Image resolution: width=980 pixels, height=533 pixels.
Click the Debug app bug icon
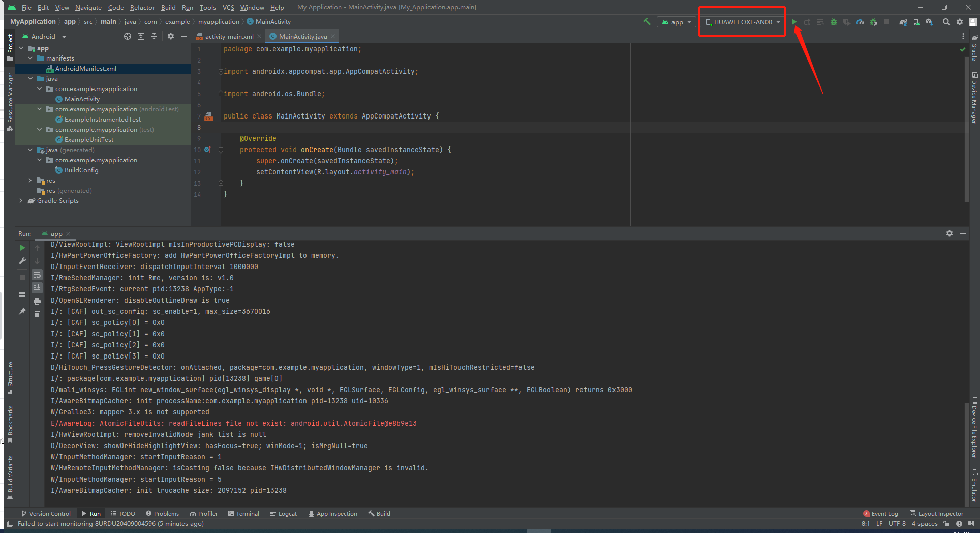834,22
